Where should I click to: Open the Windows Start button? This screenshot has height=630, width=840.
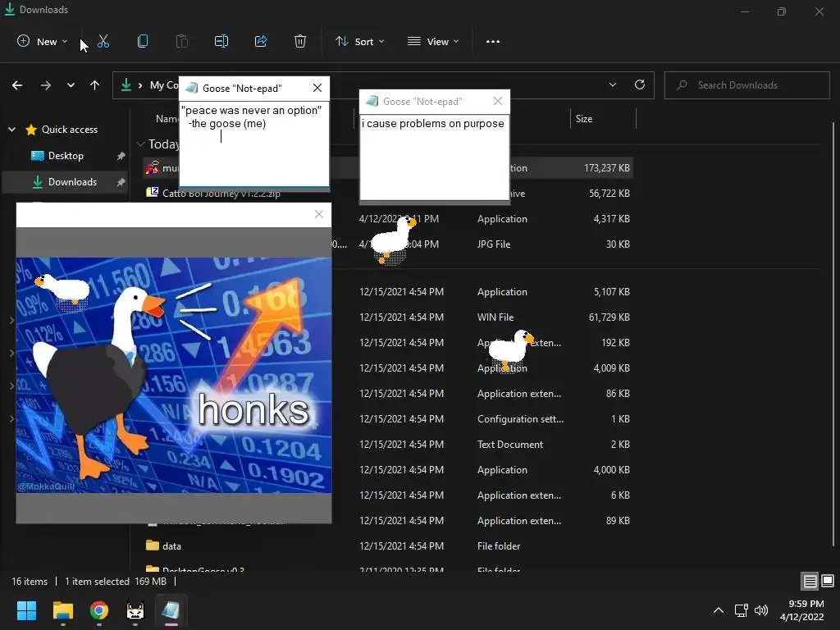point(26,610)
